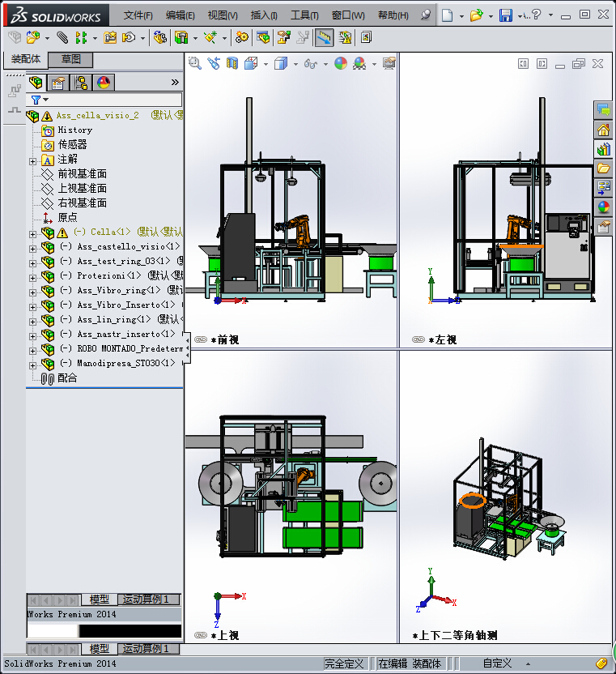Click the Previous View icon

pyautogui.click(x=214, y=64)
